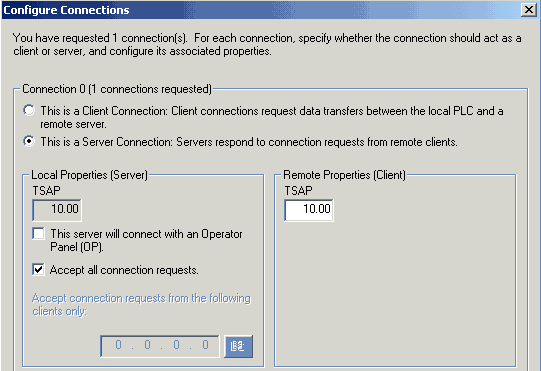The height and width of the screenshot is (371, 541).
Task: Click 'Accept connection requests from the following' label
Action: click(x=141, y=298)
